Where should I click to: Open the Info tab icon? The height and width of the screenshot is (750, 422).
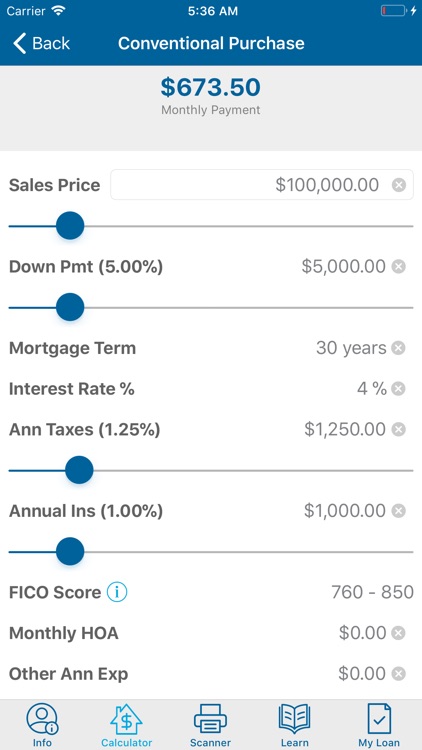tap(42, 719)
